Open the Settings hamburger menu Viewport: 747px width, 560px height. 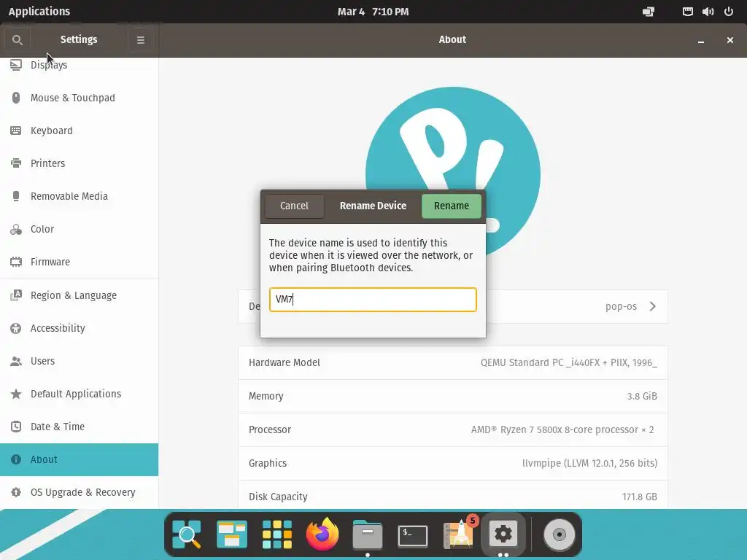click(x=141, y=40)
